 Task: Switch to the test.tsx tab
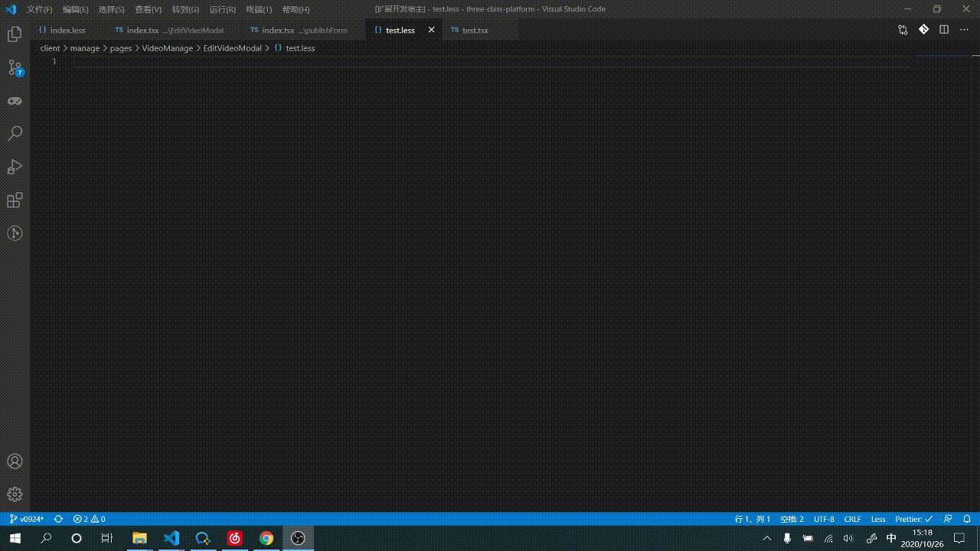pyautogui.click(x=475, y=30)
